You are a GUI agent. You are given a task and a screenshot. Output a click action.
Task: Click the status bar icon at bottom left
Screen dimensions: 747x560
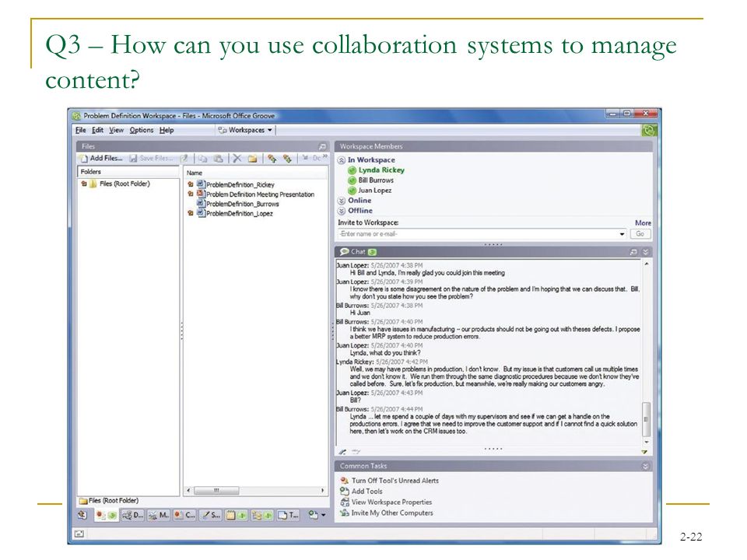79,534
